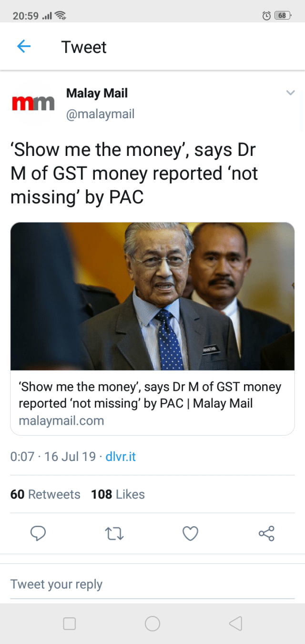The width and height of the screenshot is (305, 644).
Task: Tap the reply speech bubble icon
Action: (38, 533)
